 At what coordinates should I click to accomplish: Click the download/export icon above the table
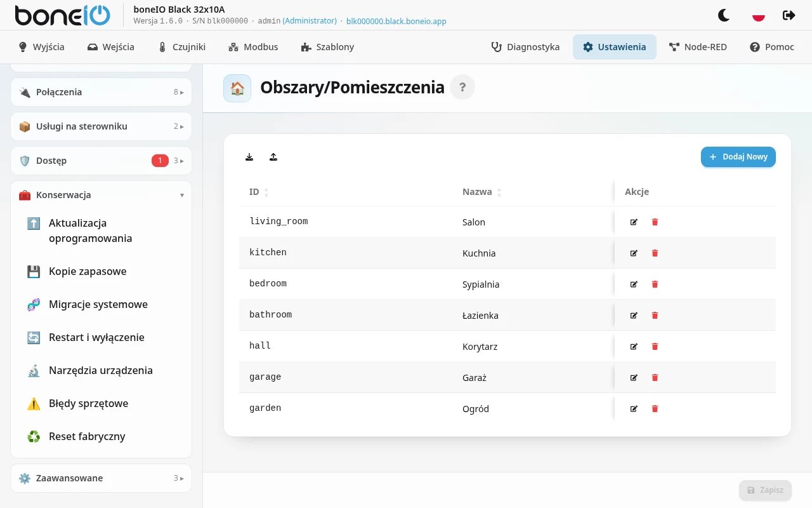click(x=249, y=157)
